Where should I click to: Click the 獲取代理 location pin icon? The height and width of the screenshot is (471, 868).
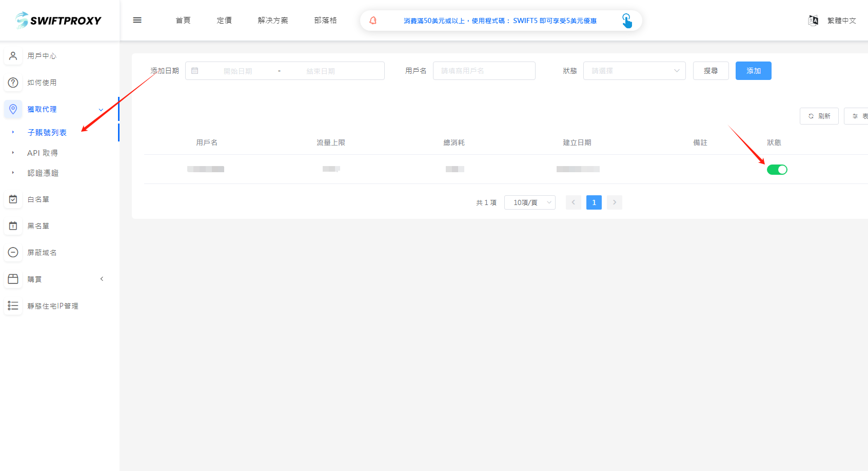coord(13,109)
